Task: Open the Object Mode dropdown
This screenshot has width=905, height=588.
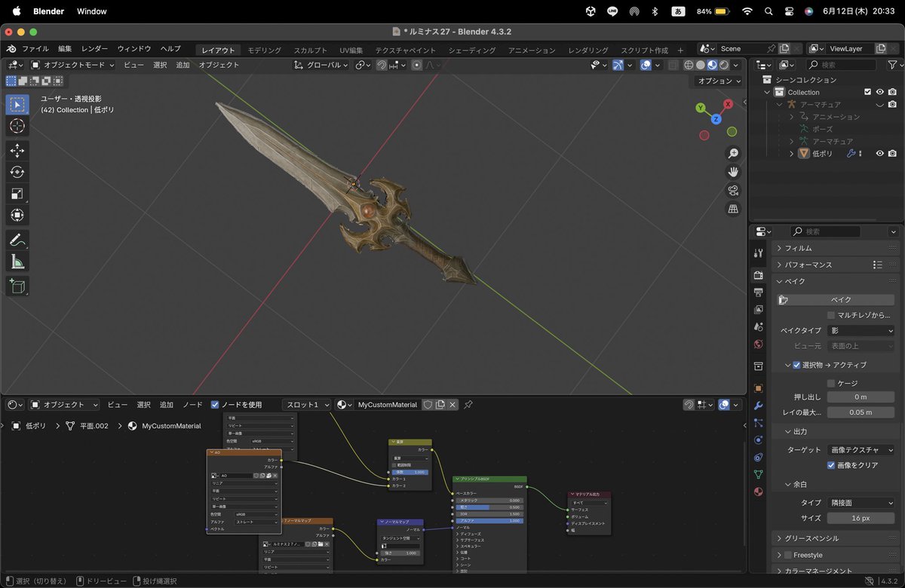Action: [72, 66]
